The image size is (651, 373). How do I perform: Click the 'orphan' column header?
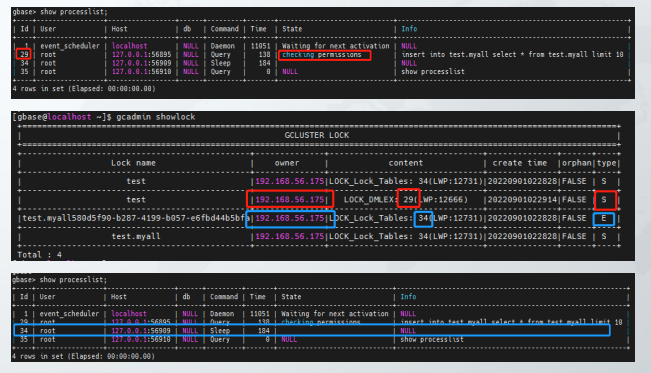pos(577,163)
